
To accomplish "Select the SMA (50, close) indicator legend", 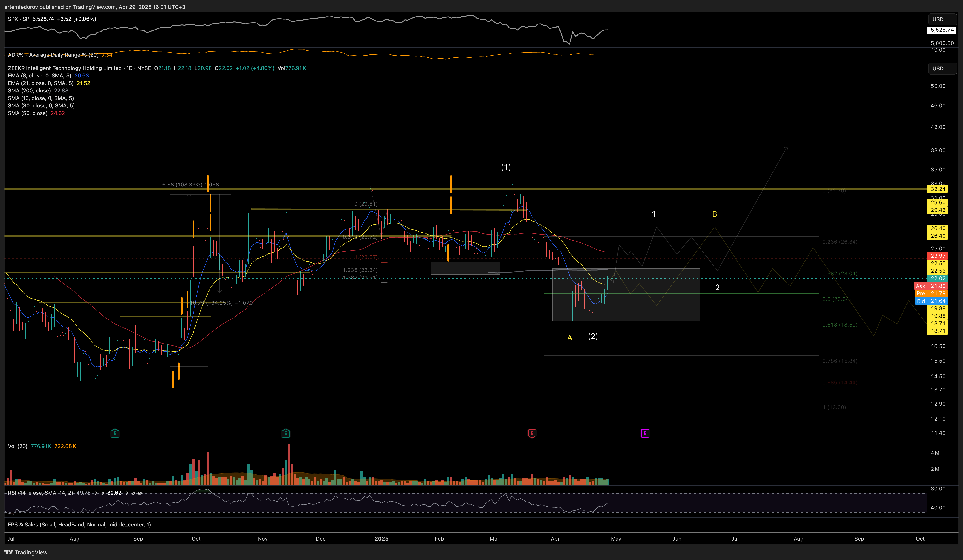I will pyautogui.click(x=28, y=113).
